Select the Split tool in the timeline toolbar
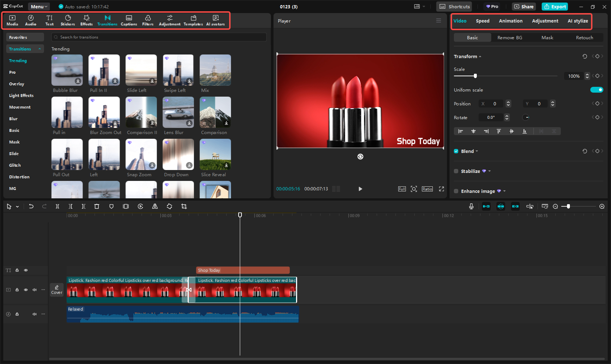The image size is (611, 364). click(57, 206)
